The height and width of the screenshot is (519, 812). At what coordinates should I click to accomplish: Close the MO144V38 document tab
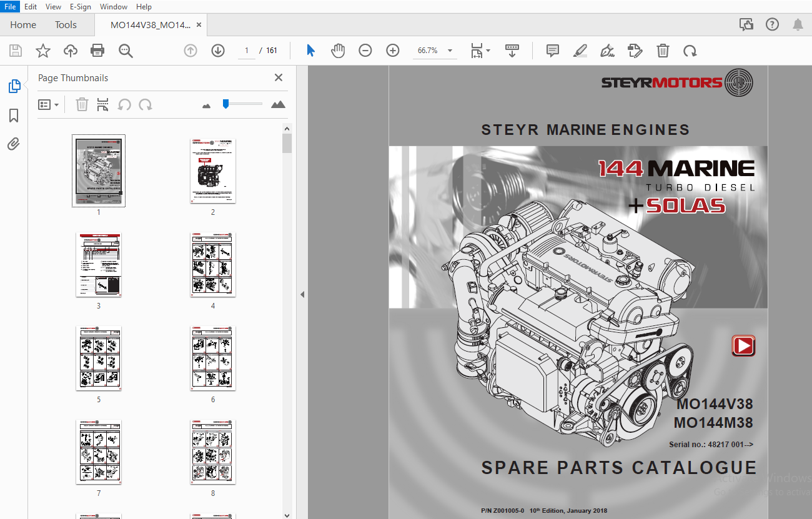point(199,25)
